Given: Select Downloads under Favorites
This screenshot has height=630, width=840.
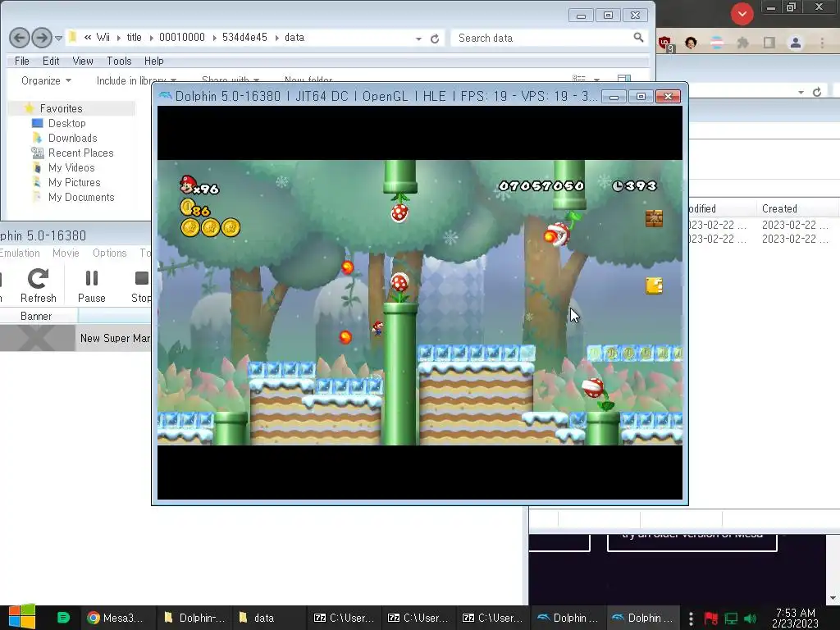Looking at the screenshot, I should point(72,138).
